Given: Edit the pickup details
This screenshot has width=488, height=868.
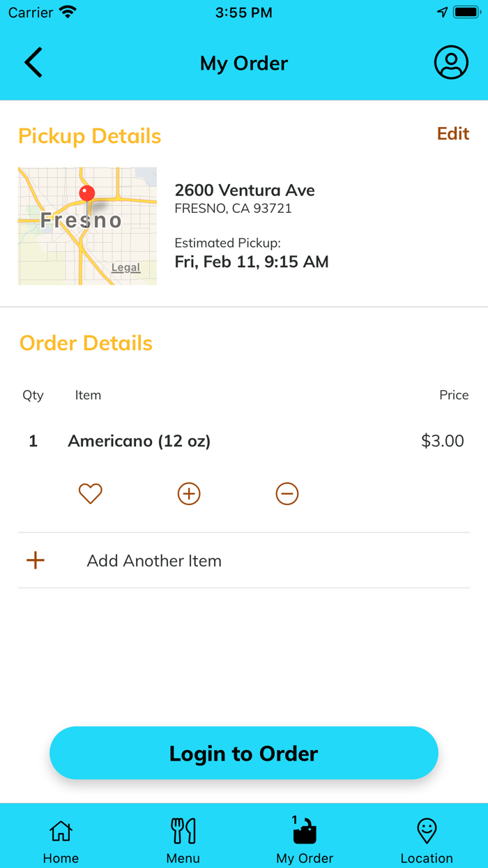Looking at the screenshot, I should [452, 133].
